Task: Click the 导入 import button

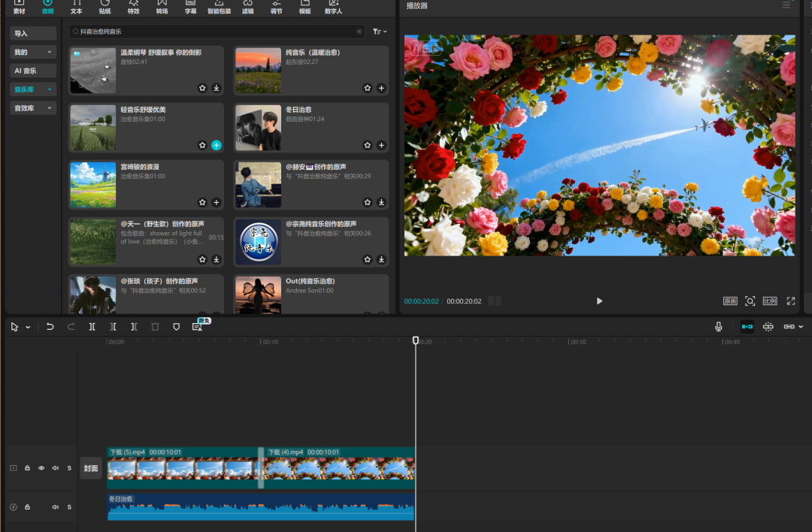Action: click(33, 34)
